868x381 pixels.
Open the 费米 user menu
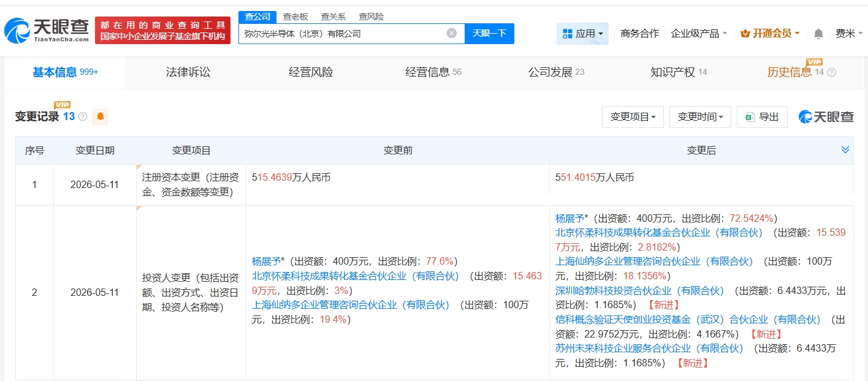coord(849,34)
